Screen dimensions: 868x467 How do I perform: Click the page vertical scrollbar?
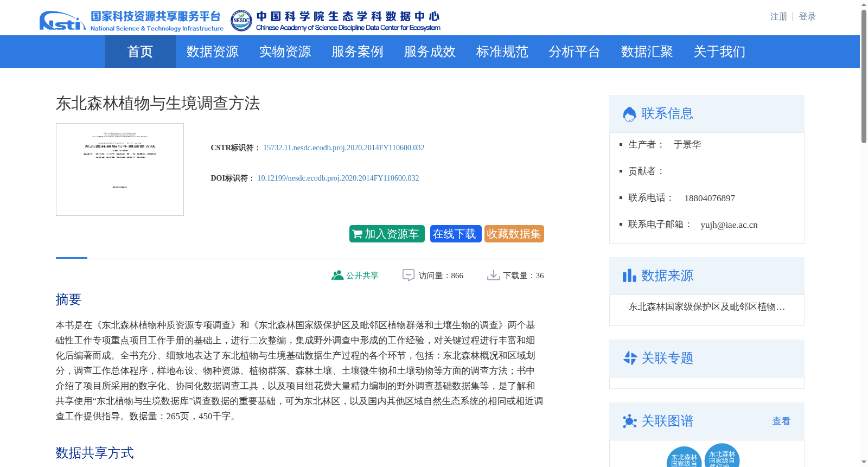coord(864,76)
